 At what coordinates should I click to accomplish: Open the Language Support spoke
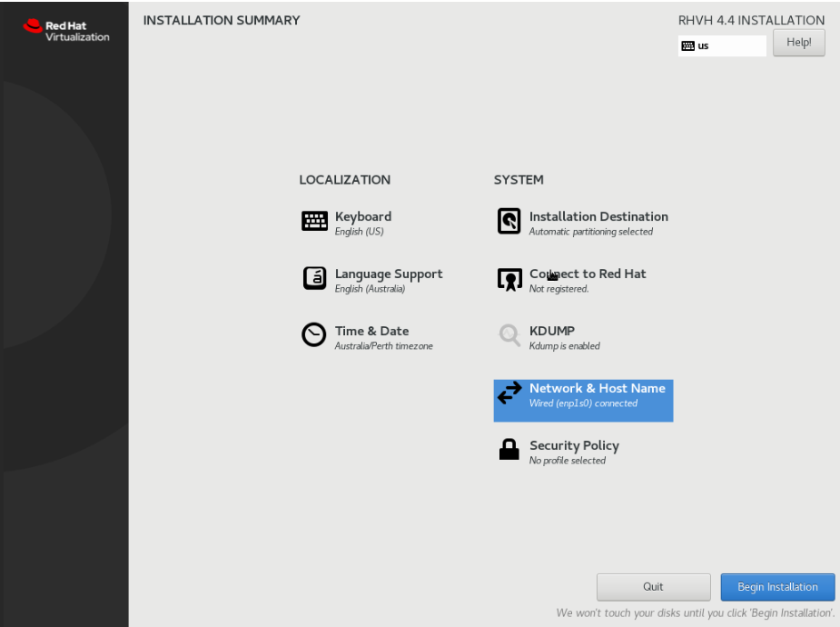[389, 274]
